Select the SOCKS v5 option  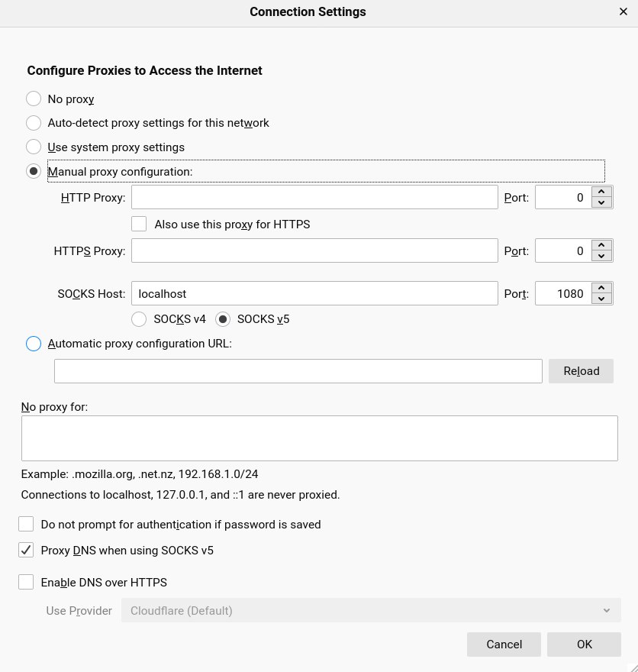click(x=223, y=319)
